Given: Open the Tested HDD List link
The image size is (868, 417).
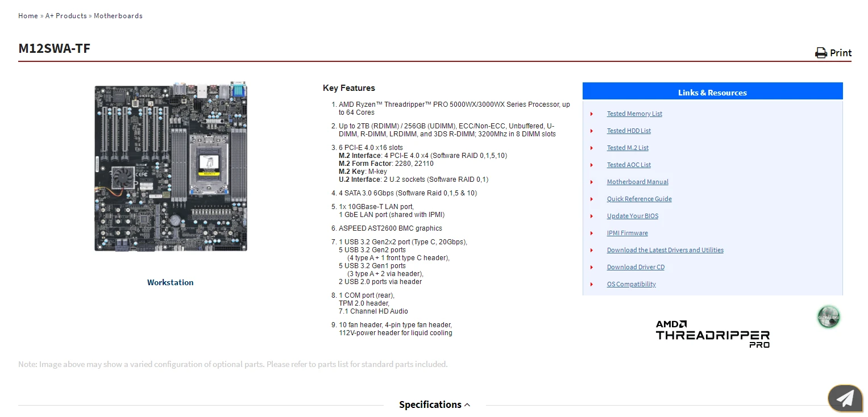Looking at the screenshot, I should 629,131.
